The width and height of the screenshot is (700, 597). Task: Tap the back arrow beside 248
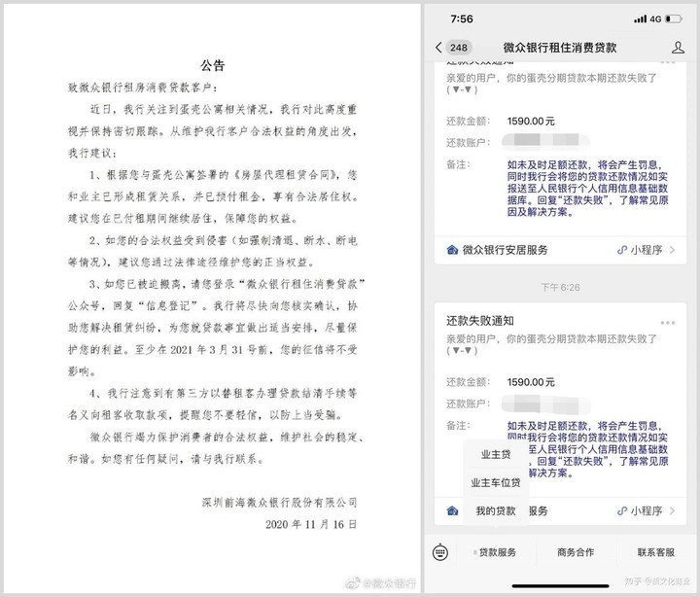[438, 48]
